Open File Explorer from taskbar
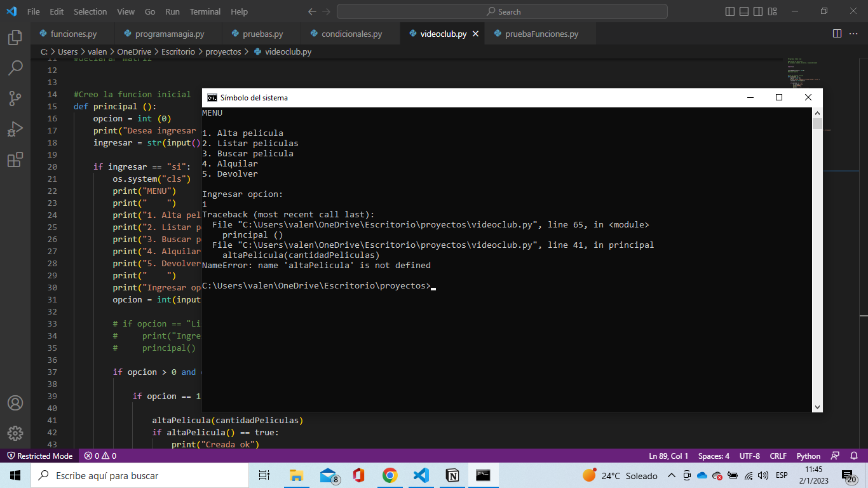 pyautogui.click(x=296, y=475)
